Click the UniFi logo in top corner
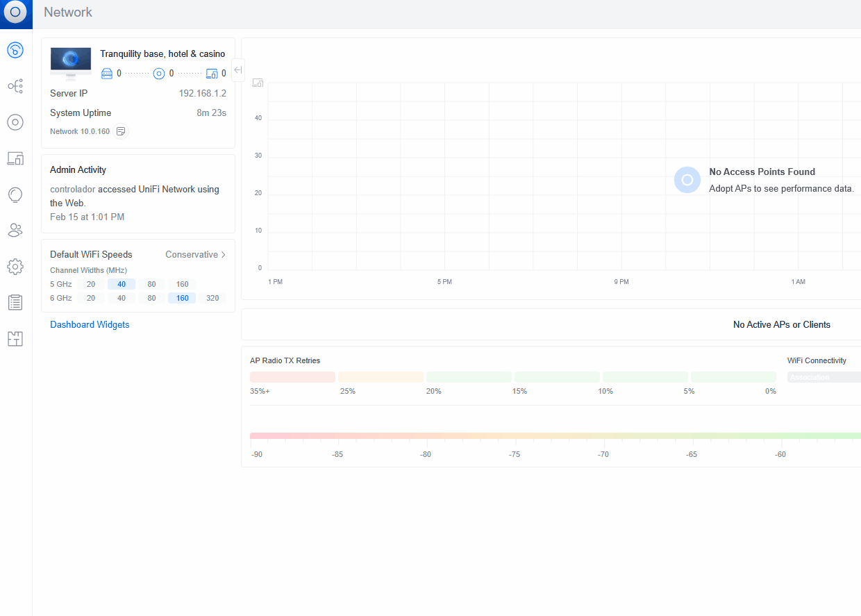This screenshot has width=861, height=616. point(15,13)
